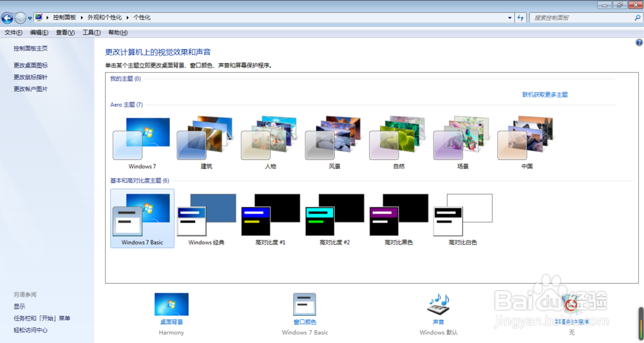The height and width of the screenshot is (343, 644).
Task: Choose the 高对比度 #1 theme
Action: (x=270, y=219)
